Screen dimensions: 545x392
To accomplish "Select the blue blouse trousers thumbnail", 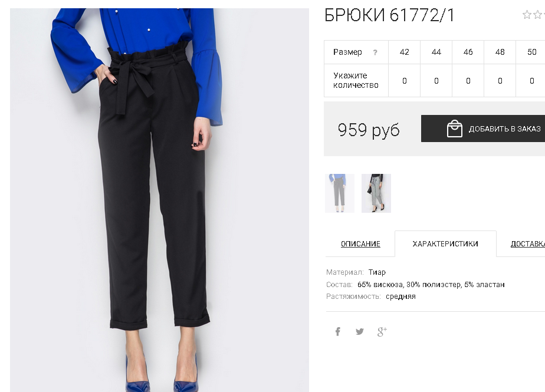I will click(x=340, y=193).
